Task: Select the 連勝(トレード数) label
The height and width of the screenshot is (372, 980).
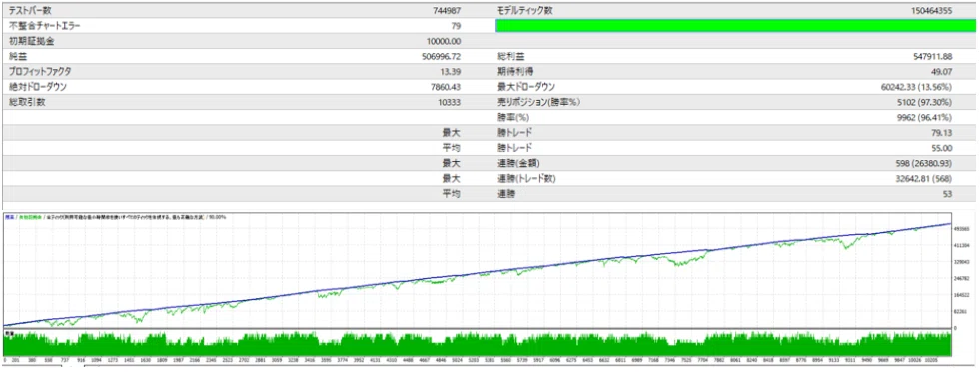Action: (x=526, y=178)
